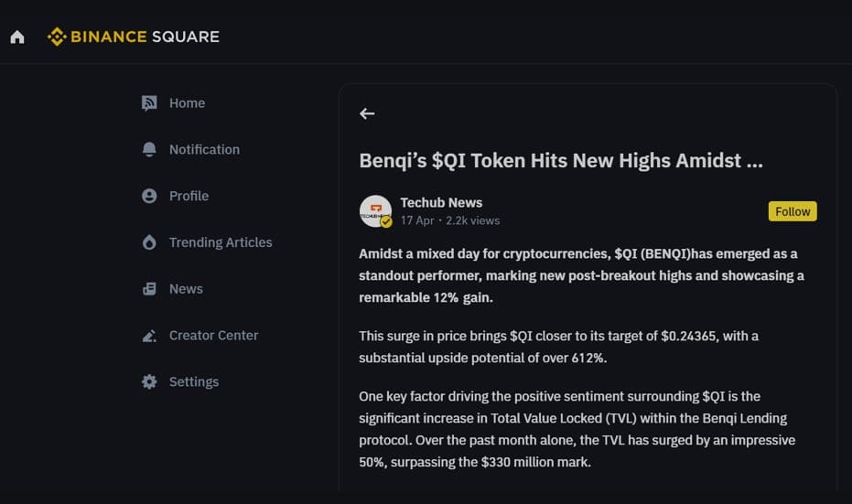Click the News newspaper icon
Screen dimensions: 852x504
[x=149, y=289]
